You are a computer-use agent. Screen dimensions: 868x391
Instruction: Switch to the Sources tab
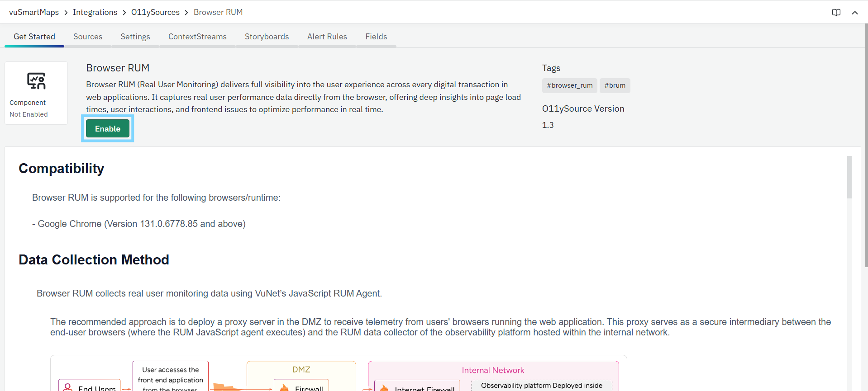(x=88, y=37)
